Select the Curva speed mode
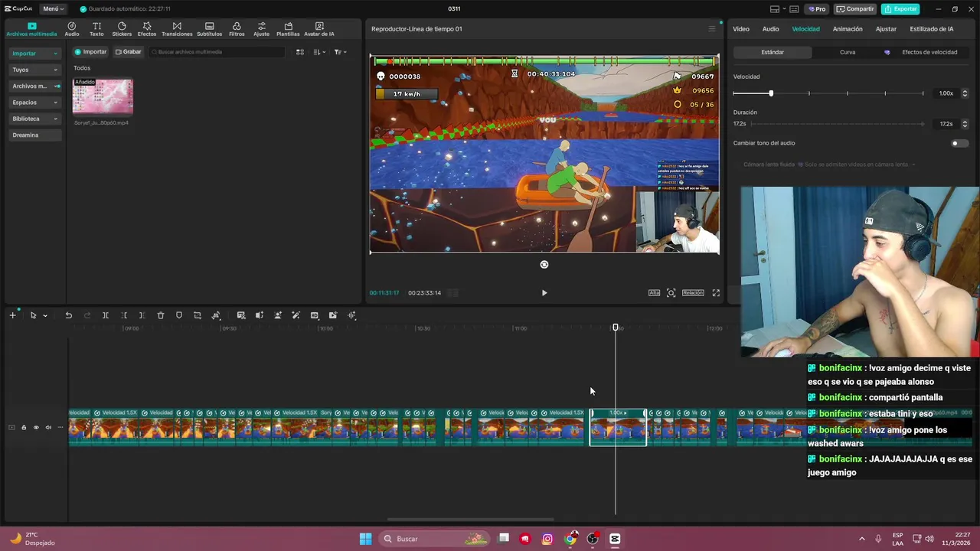Viewport: 980px width, 551px height. tap(848, 52)
